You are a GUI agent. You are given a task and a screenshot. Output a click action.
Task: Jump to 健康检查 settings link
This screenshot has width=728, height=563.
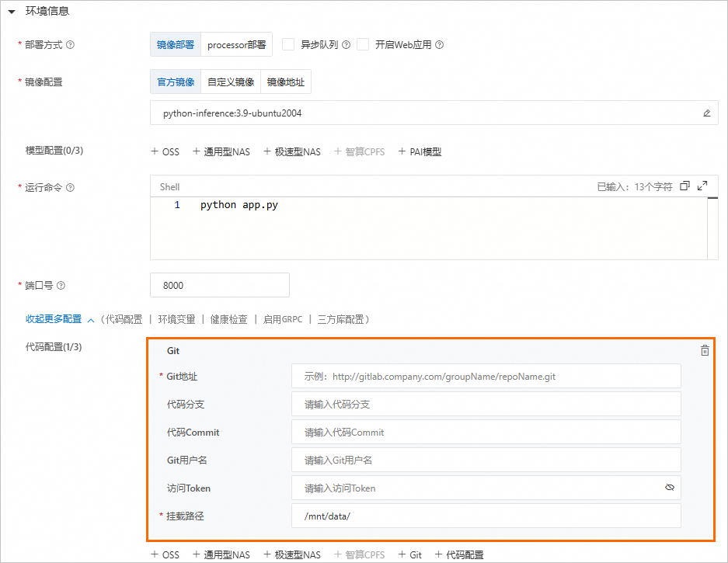[229, 319]
